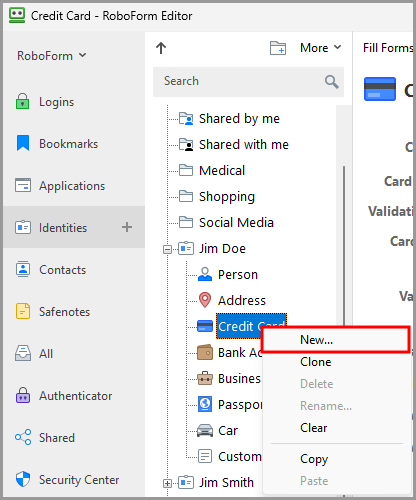
Task: Open the Safenotes section label
Action: click(64, 312)
